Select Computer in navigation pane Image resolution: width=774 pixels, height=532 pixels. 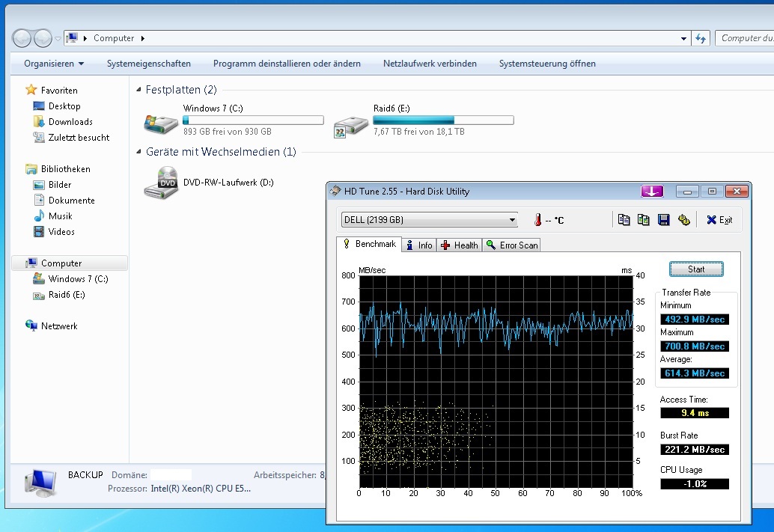(x=70, y=263)
